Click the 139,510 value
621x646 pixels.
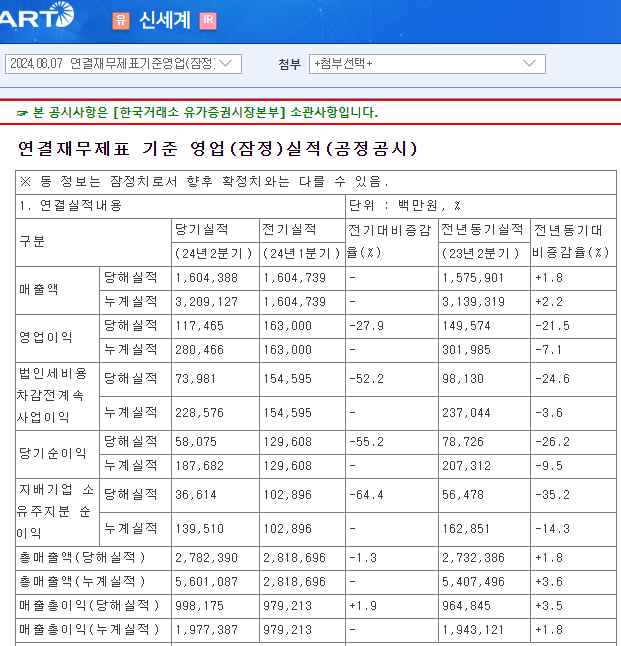199,529
